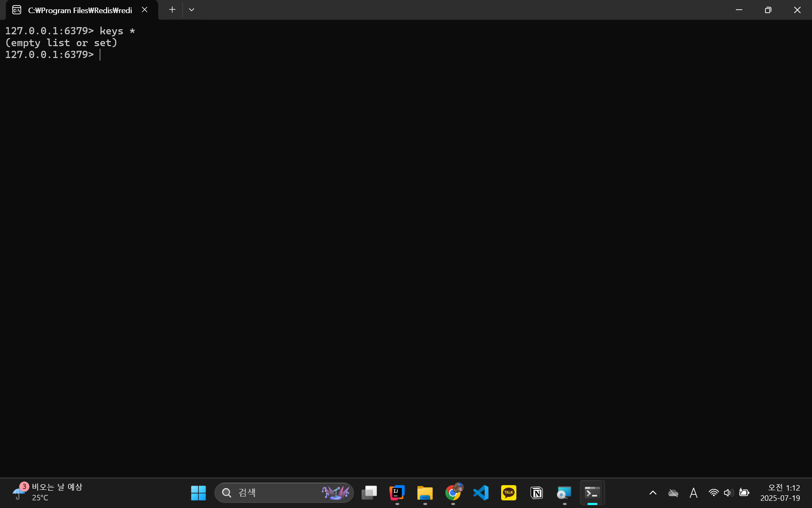
Task: Open KakaoTalk from taskbar
Action: pos(509,493)
